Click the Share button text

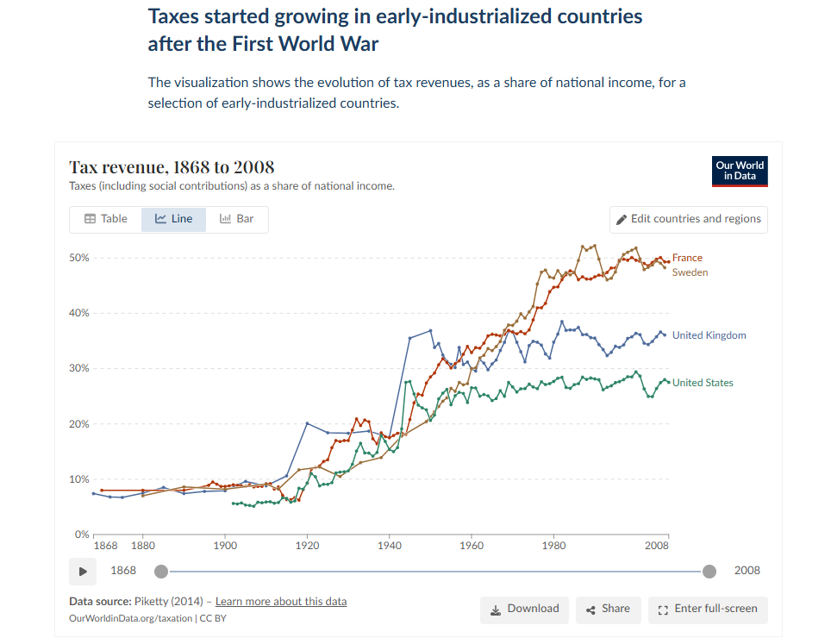(x=615, y=609)
